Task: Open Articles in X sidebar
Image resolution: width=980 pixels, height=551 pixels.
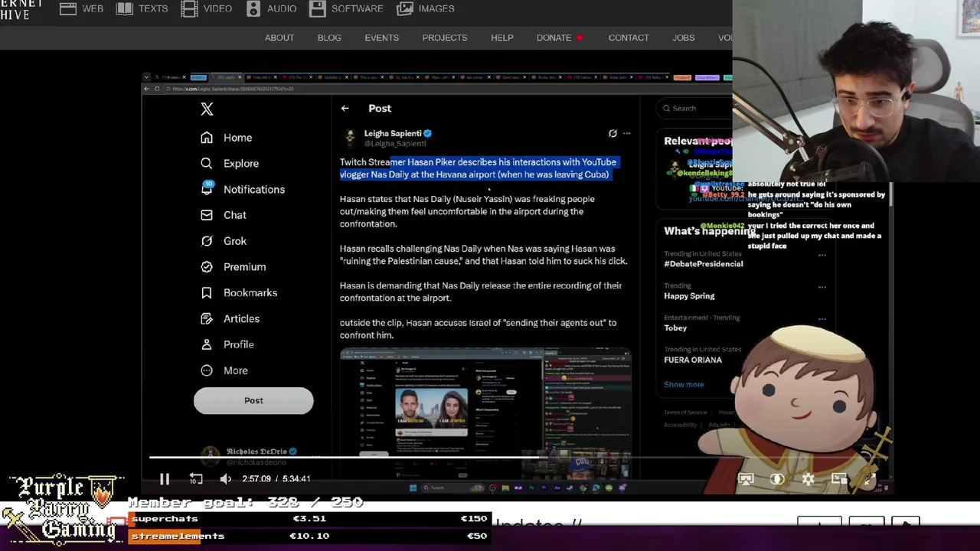Action: (230, 318)
